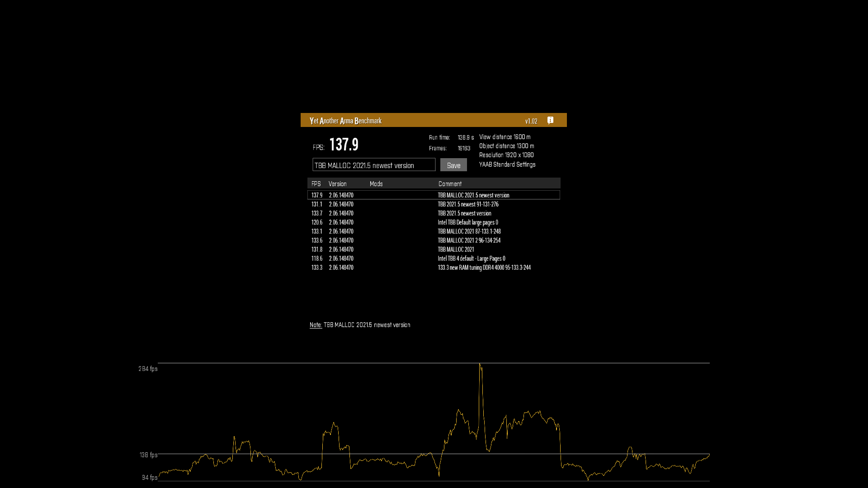This screenshot has height=488, width=868.
Task: Click 'YAAB Standard Settings' text
Action: tap(507, 164)
